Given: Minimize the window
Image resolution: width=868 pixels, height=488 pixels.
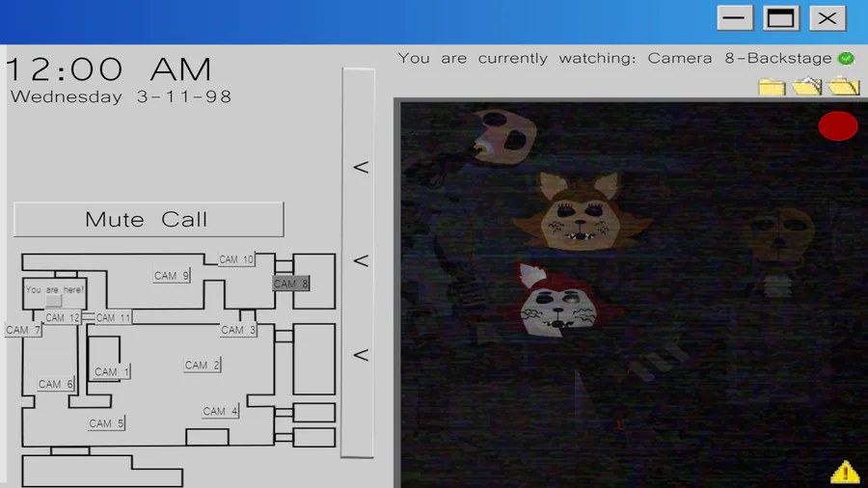Looking at the screenshot, I should [x=735, y=18].
